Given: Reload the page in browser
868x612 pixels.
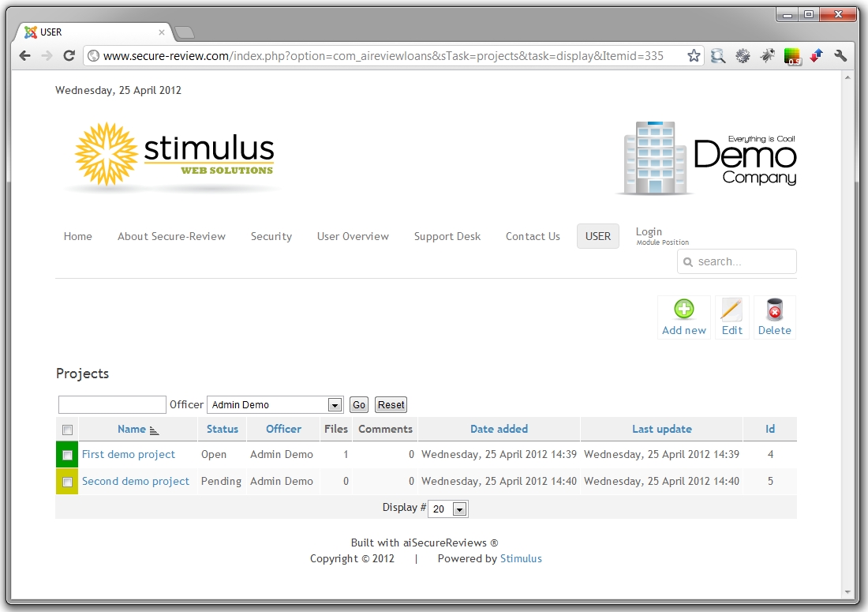Looking at the screenshot, I should tap(69, 56).
